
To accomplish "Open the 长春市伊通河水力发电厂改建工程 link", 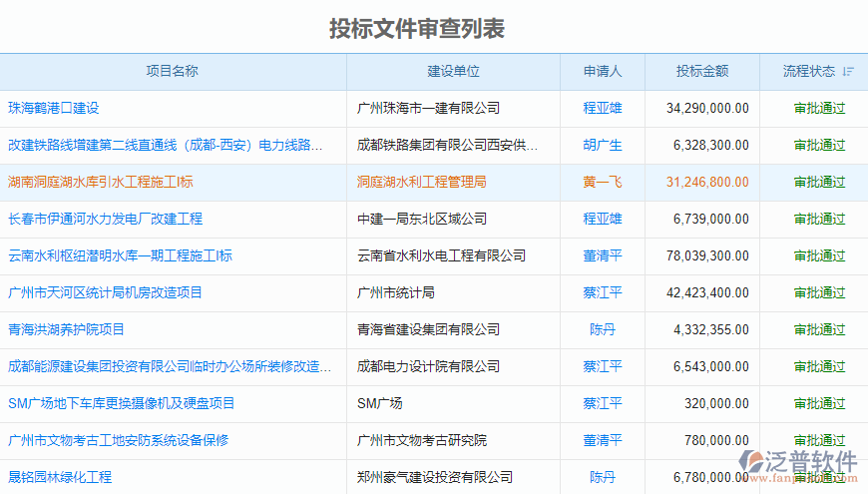I will (105, 219).
